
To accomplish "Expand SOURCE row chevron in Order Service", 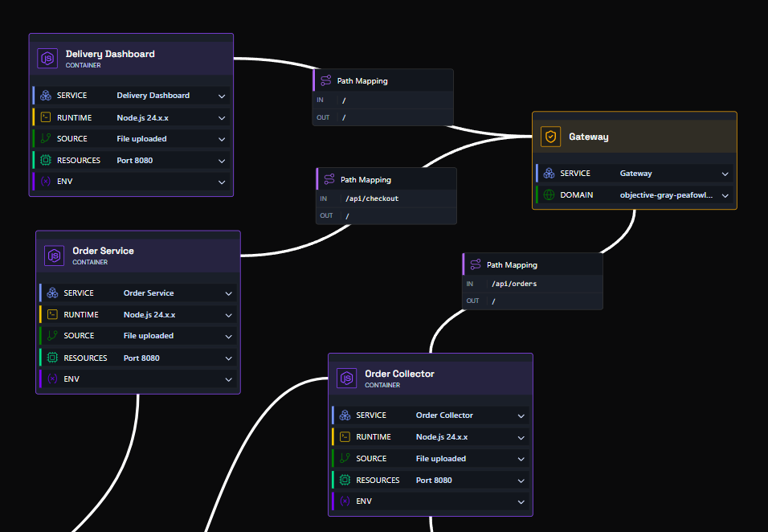I will [x=229, y=337].
